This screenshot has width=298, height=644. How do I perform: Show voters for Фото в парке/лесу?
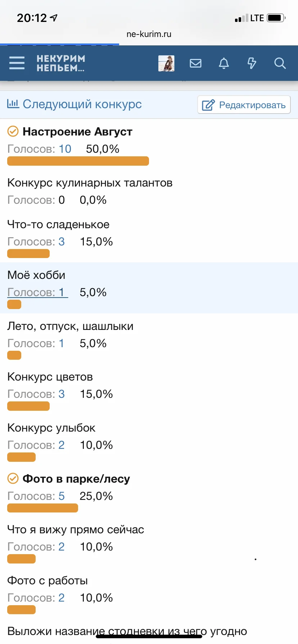click(x=62, y=496)
